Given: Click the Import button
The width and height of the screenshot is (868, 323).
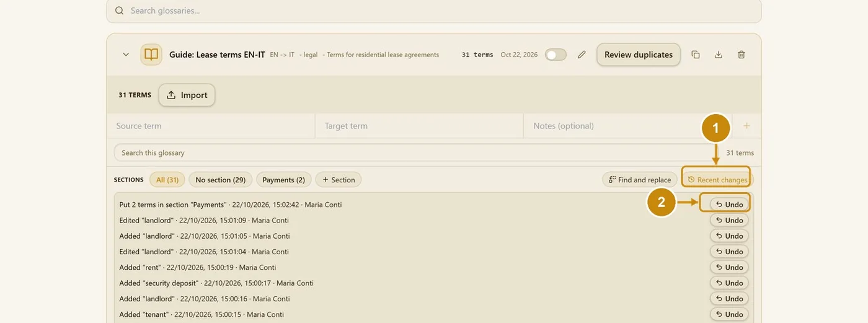Looking at the screenshot, I should [187, 95].
